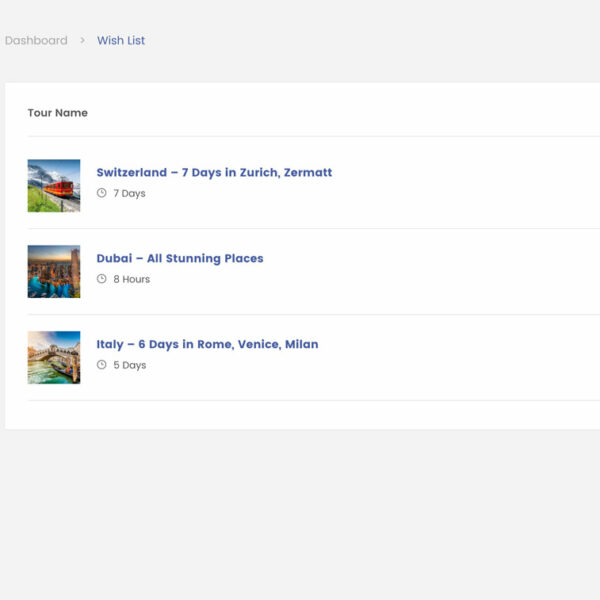Image resolution: width=600 pixels, height=600 pixels.
Task: Click the clock icon beside 5 Days
Action: 102,365
